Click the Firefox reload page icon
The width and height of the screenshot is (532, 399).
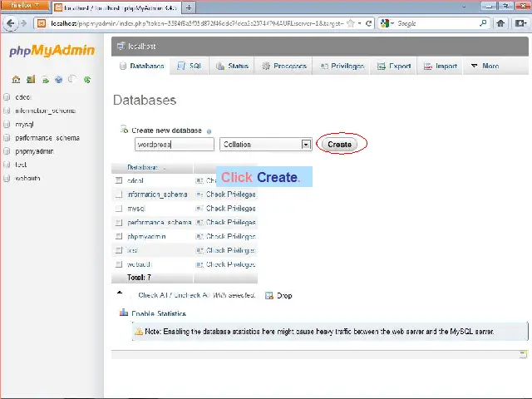368,23
